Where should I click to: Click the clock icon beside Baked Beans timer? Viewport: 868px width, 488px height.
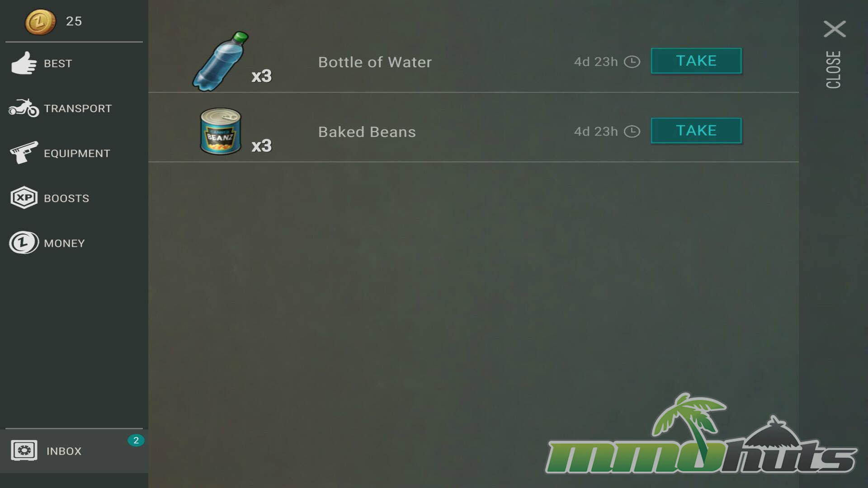632,131
